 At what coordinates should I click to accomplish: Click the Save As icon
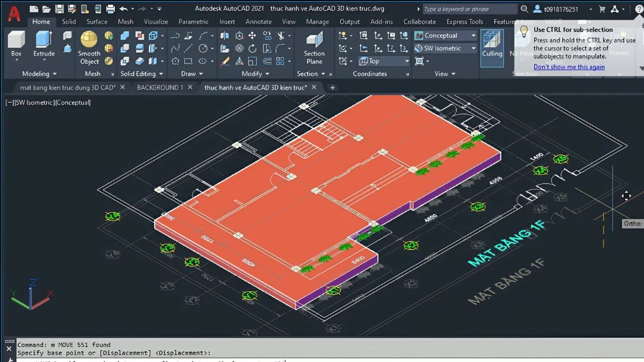coord(71,9)
